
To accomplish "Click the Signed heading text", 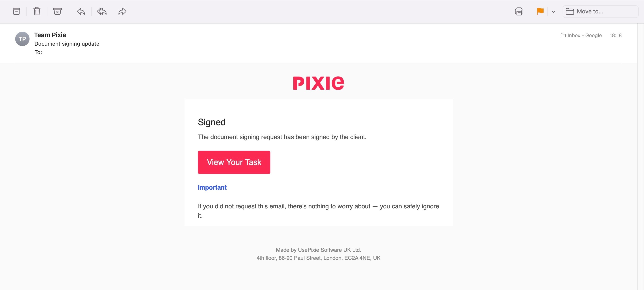I will 212,122.
